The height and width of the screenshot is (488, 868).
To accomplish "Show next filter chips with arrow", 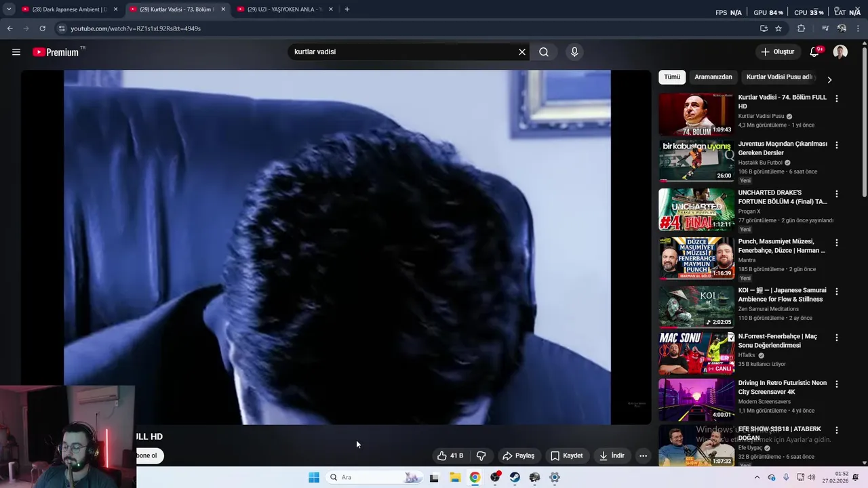I will 829,79.
